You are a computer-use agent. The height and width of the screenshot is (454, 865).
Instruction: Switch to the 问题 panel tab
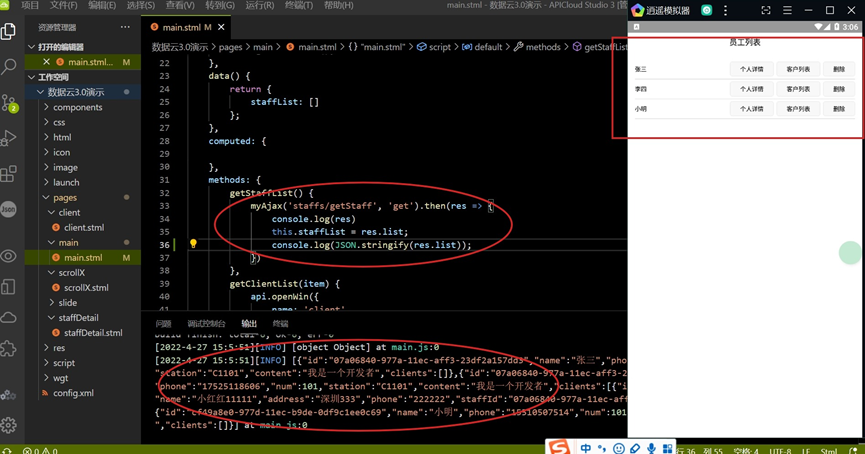(163, 324)
